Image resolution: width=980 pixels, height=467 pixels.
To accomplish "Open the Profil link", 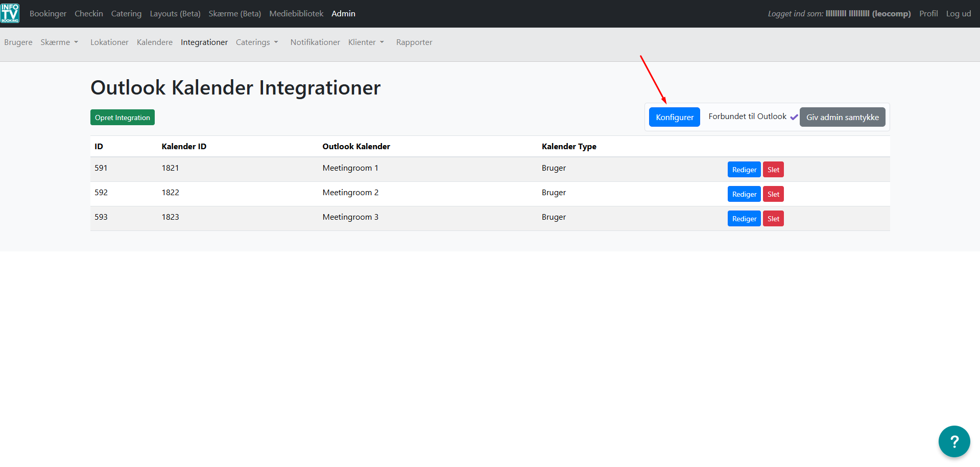I will 928,14.
